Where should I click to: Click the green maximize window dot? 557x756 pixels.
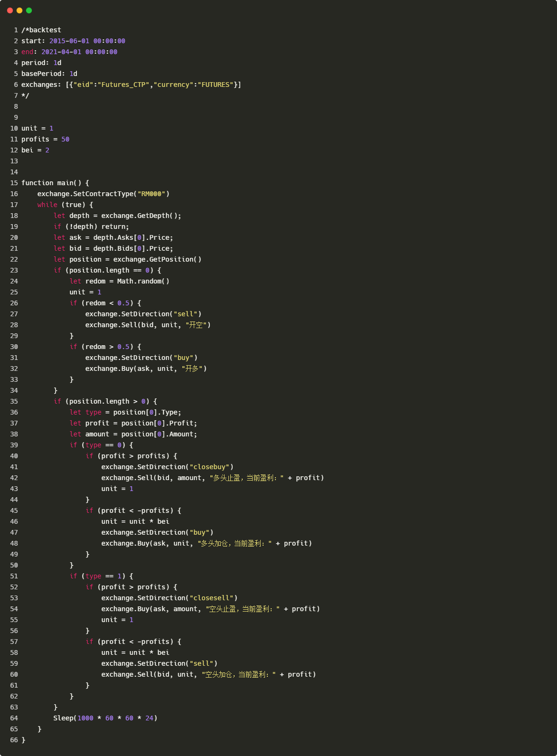coord(29,10)
